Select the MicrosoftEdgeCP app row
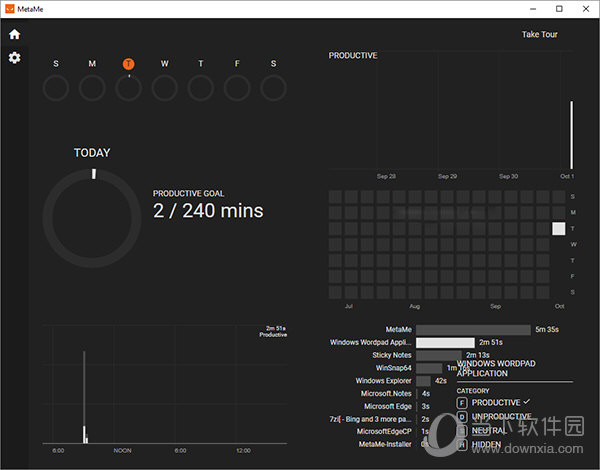Viewport: 600px width, 470px height. tap(393, 431)
